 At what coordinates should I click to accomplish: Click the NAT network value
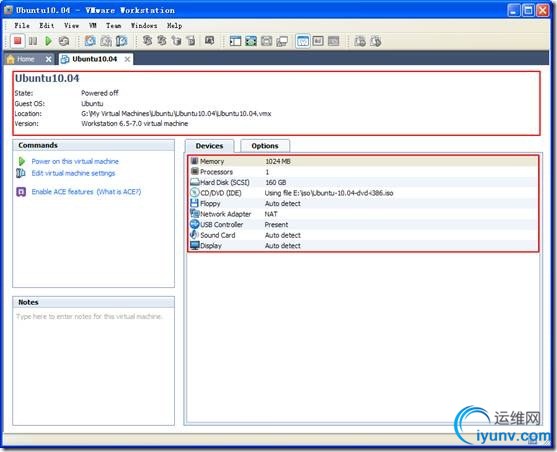(x=271, y=214)
